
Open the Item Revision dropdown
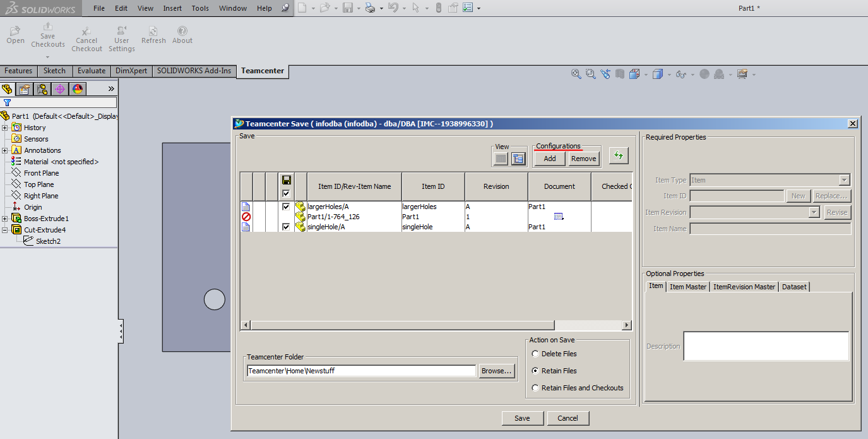[814, 212]
